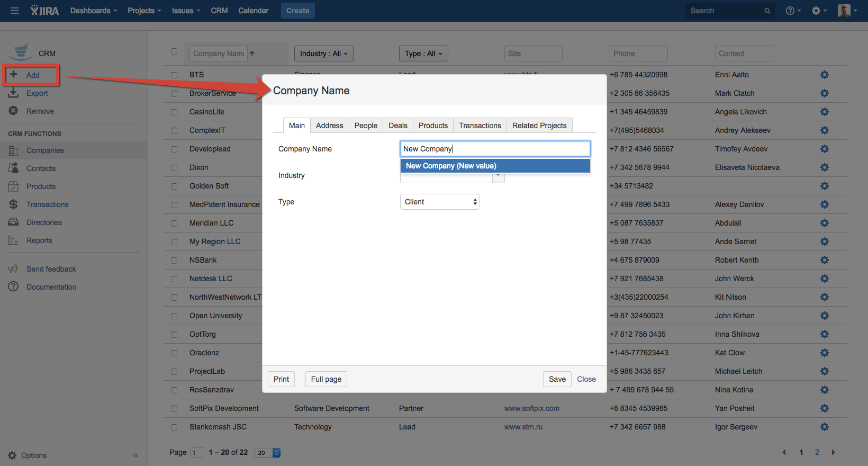868x466 pixels.
Task: Tick the checkbox for CasinoLite row
Action: [x=174, y=112]
